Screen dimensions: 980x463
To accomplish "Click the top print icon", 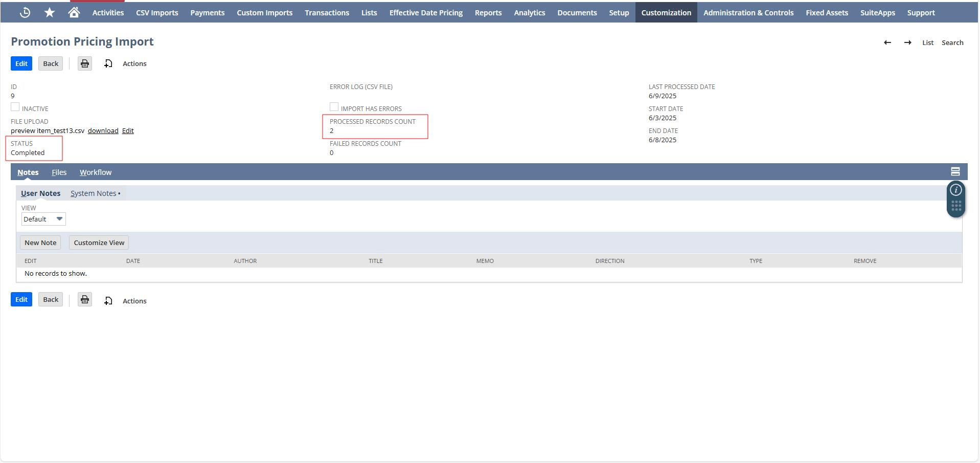I will point(85,63).
